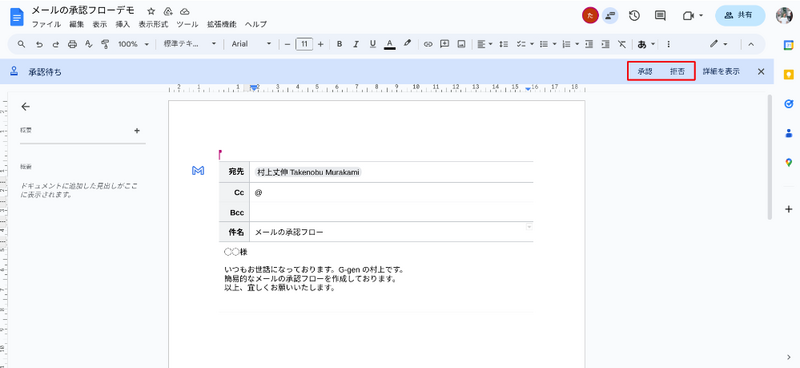
Task: Clear formatting from the selection
Action: click(x=621, y=44)
